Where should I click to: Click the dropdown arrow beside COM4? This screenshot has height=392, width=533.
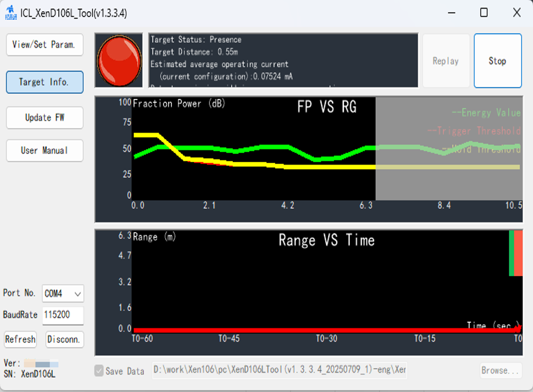(78, 294)
